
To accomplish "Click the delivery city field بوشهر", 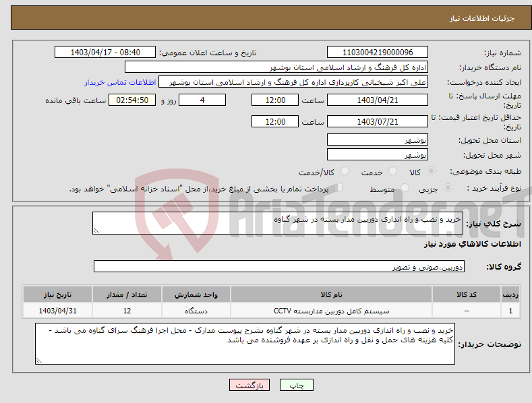I will (378, 155).
